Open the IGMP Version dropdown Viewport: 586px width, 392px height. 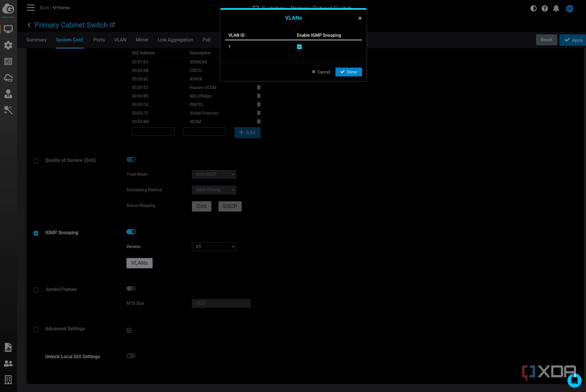coord(214,247)
